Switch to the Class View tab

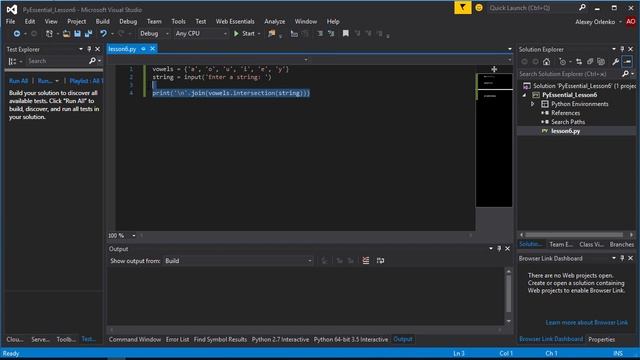pos(591,244)
